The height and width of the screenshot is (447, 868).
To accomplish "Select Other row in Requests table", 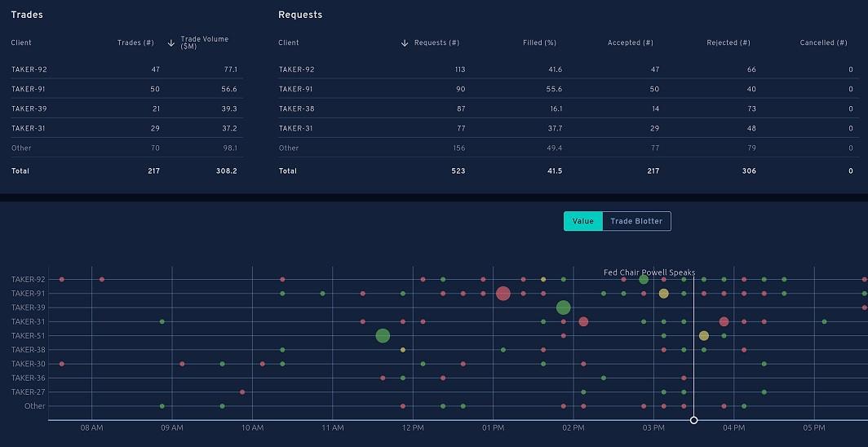I will [x=568, y=148].
